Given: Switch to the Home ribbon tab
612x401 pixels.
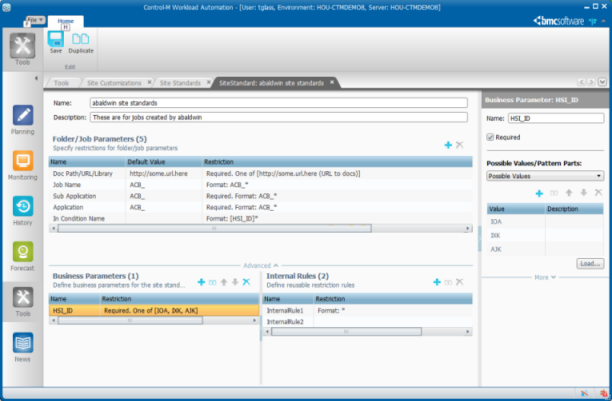Looking at the screenshot, I should [x=66, y=21].
